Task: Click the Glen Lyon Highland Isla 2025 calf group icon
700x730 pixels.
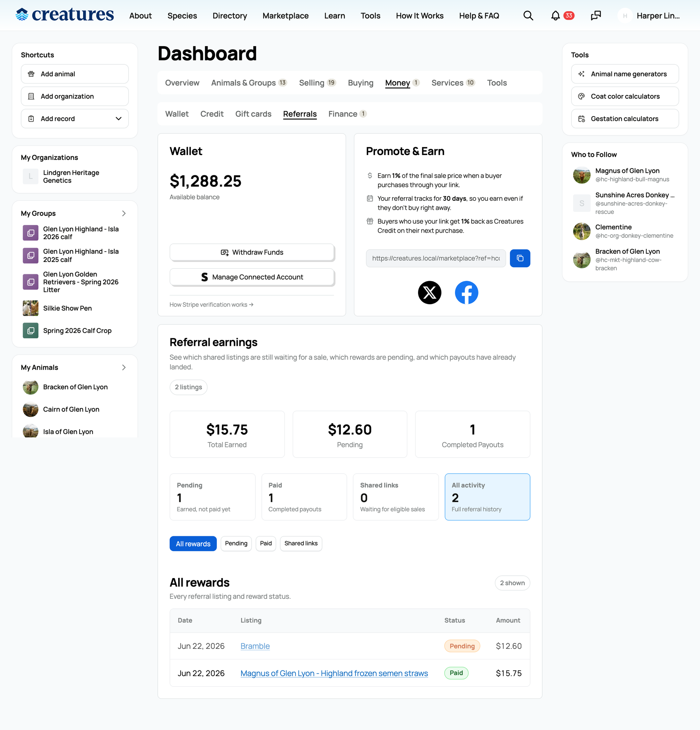Action: 31,255
